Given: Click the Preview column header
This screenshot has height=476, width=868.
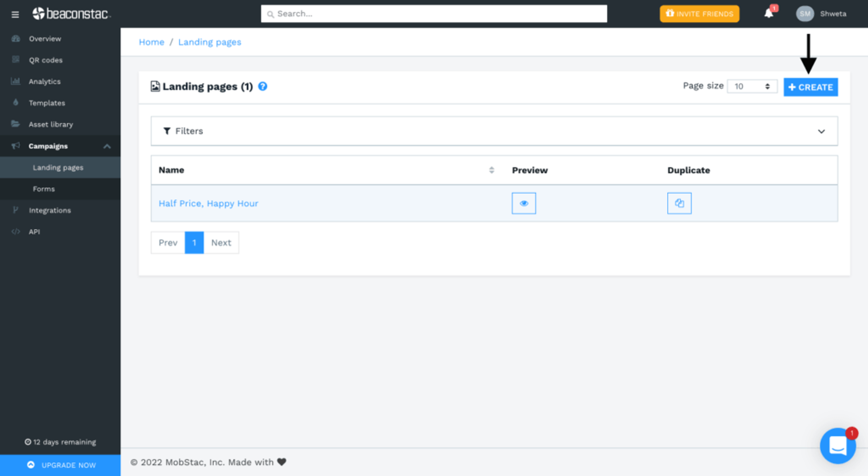Looking at the screenshot, I should 530,170.
